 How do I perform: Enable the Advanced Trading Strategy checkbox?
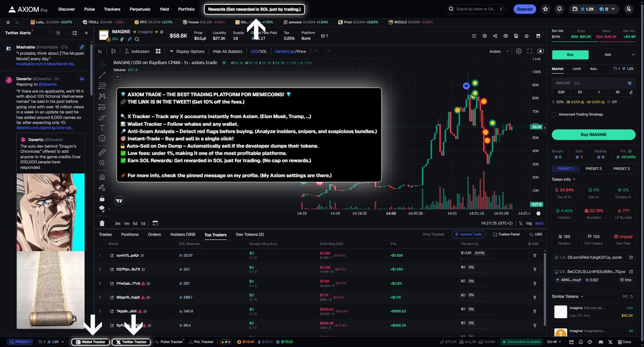tap(554, 114)
